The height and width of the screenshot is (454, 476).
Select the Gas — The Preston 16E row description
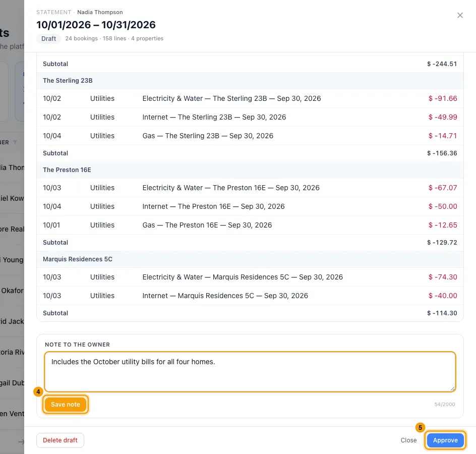point(207,225)
